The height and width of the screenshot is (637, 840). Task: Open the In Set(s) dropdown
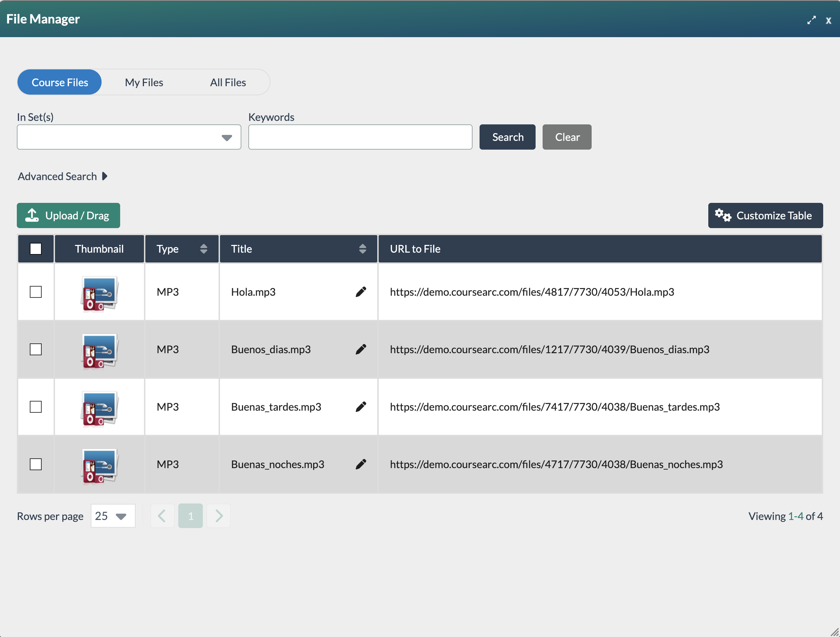pos(129,137)
